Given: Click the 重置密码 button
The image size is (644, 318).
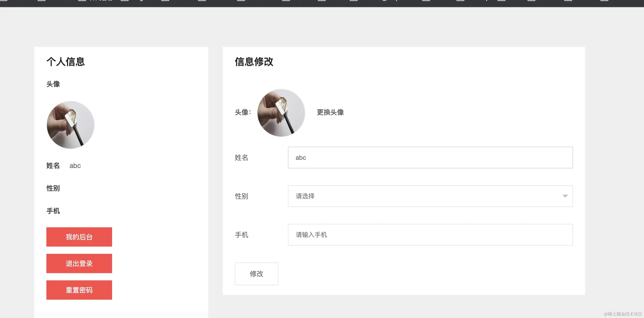Looking at the screenshot, I should 79,290.
